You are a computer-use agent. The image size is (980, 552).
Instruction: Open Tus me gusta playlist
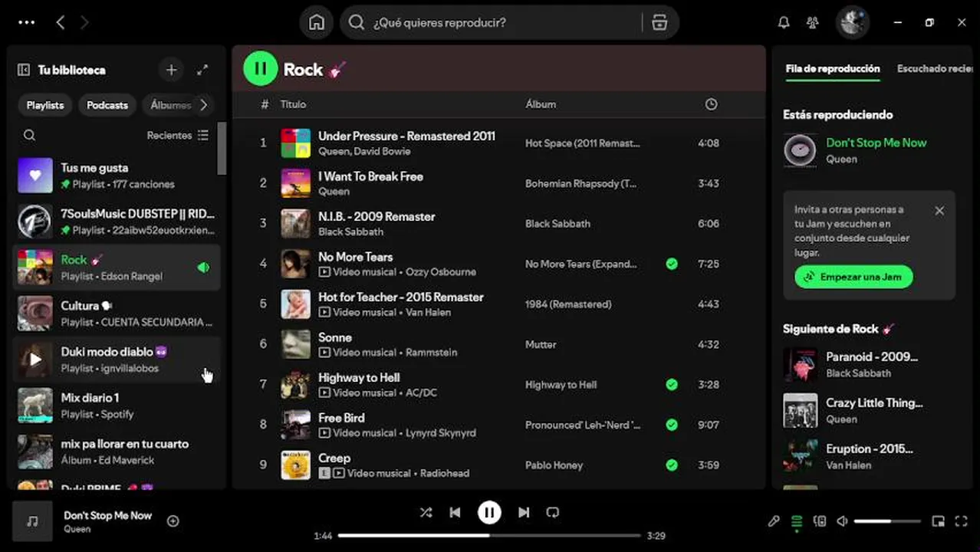pyautogui.click(x=117, y=176)
